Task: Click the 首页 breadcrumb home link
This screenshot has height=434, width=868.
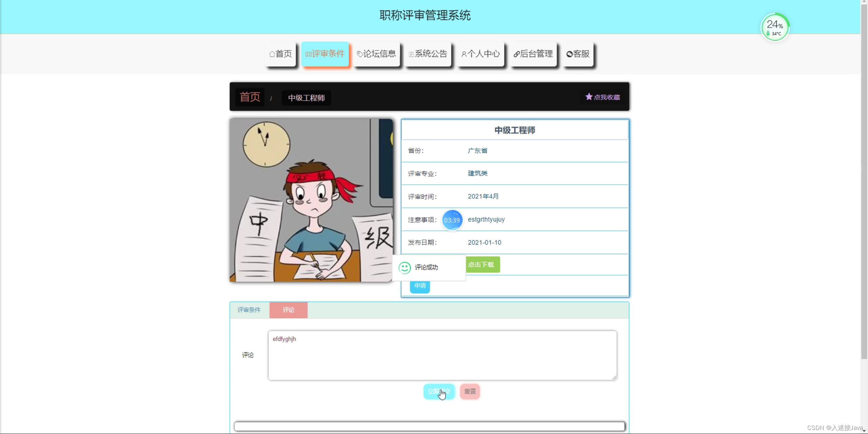Action: 250,97
